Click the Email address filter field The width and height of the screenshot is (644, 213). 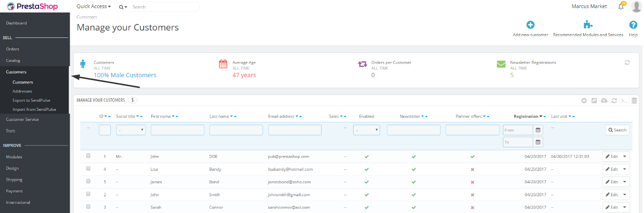pyautogui.click(x=295, y=130)
